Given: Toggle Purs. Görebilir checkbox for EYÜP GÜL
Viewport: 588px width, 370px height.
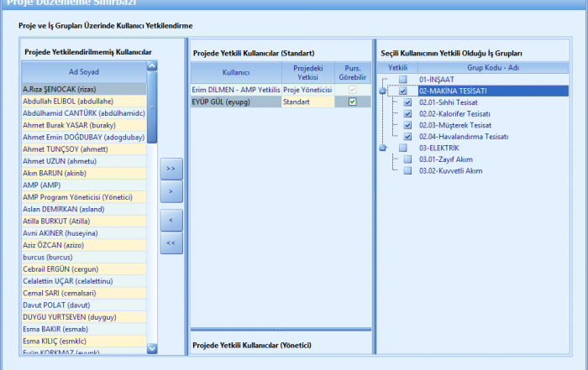Looking at the screenshot, I should pos(353,102).
